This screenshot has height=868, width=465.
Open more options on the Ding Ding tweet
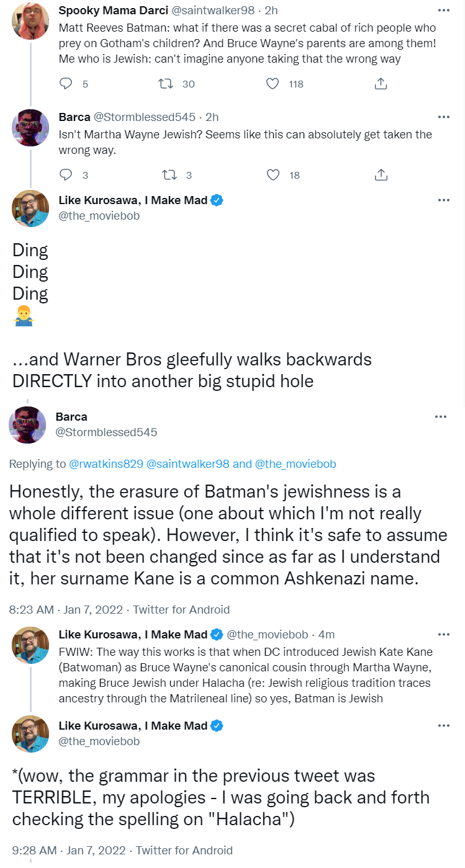click(443, 200)
